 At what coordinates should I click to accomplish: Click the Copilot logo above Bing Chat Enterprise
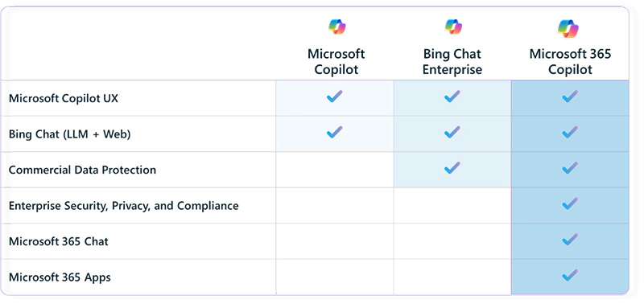click(x=453, y=27)
